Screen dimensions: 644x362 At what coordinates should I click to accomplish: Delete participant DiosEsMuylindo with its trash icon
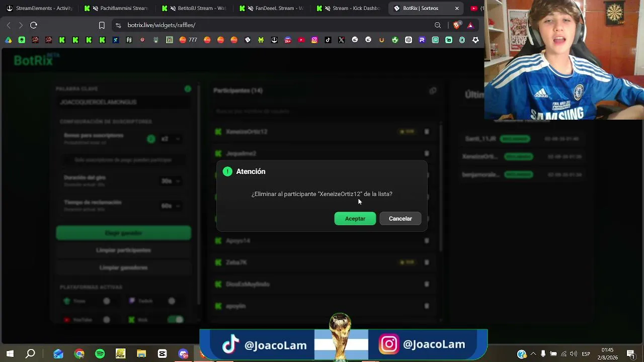pos(427,284)
